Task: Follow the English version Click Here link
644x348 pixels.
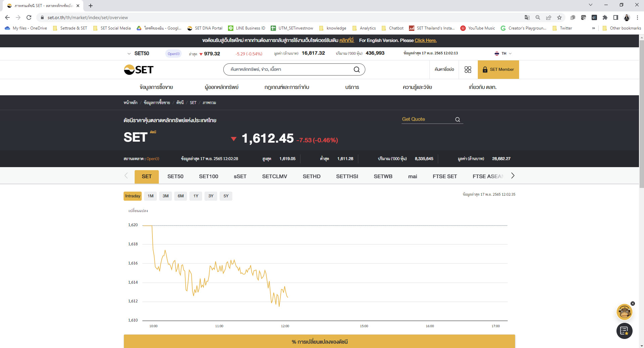Action: [425, 40]
